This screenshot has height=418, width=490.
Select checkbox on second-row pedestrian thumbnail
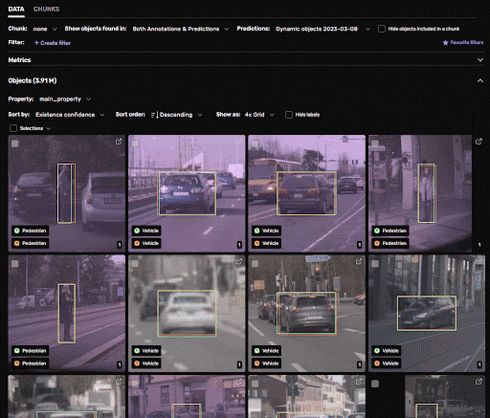pyautogui.click(x=15, y=264)
